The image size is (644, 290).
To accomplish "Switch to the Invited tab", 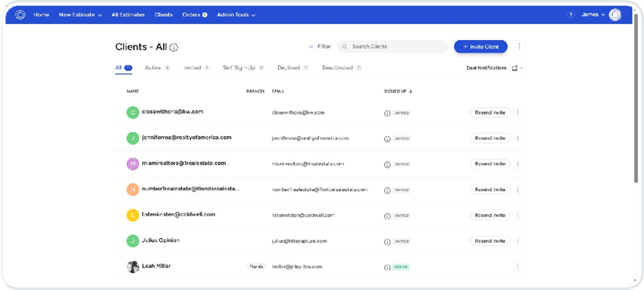I will [x=196, y=68].
